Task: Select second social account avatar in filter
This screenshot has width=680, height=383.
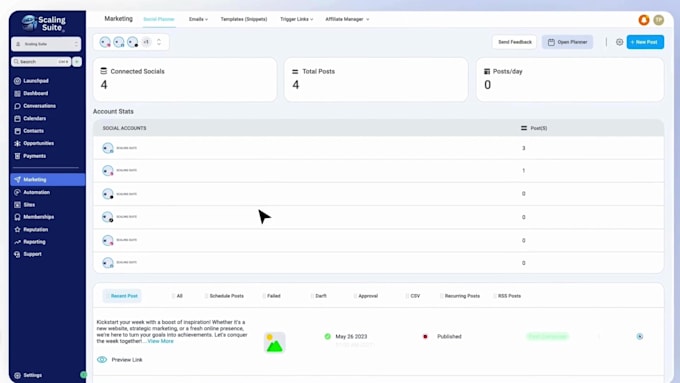Action: 119,42
